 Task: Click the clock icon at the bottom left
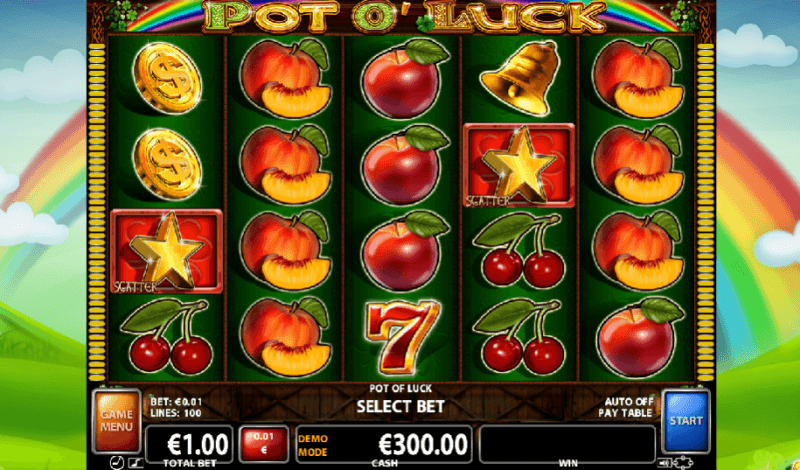click(x=116, y=463)
